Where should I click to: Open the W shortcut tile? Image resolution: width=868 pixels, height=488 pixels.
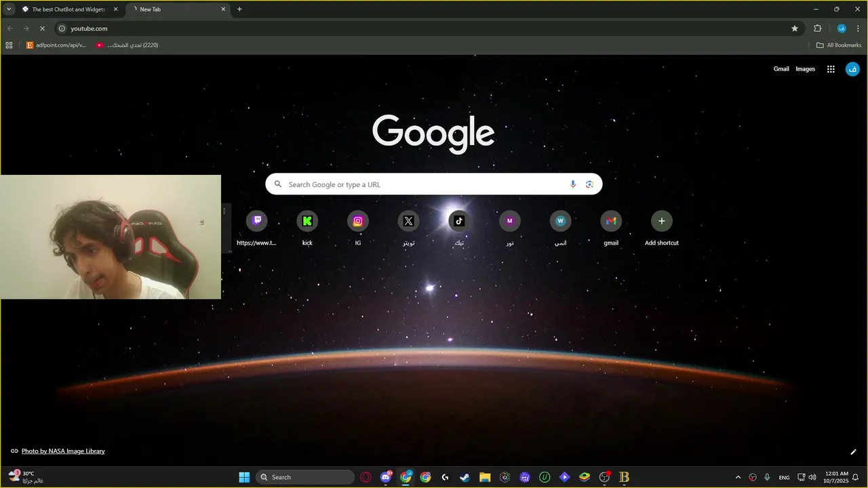point(560,228)
